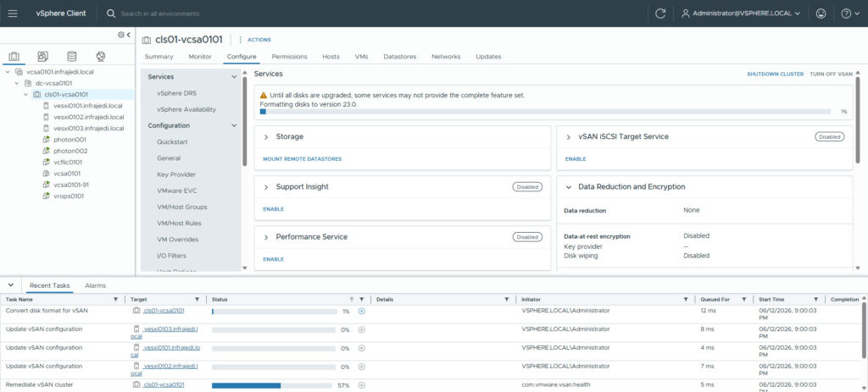This screenshot has height=392, width=868.
Task: Click the refresh icon in top bar
Action: click(x=659, y=14)
